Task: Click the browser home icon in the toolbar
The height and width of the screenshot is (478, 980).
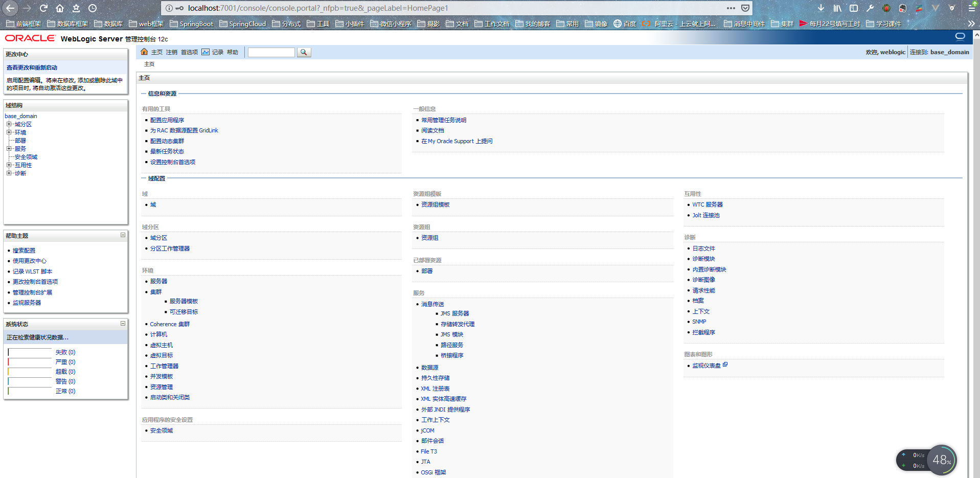Action: click(60, 8)
